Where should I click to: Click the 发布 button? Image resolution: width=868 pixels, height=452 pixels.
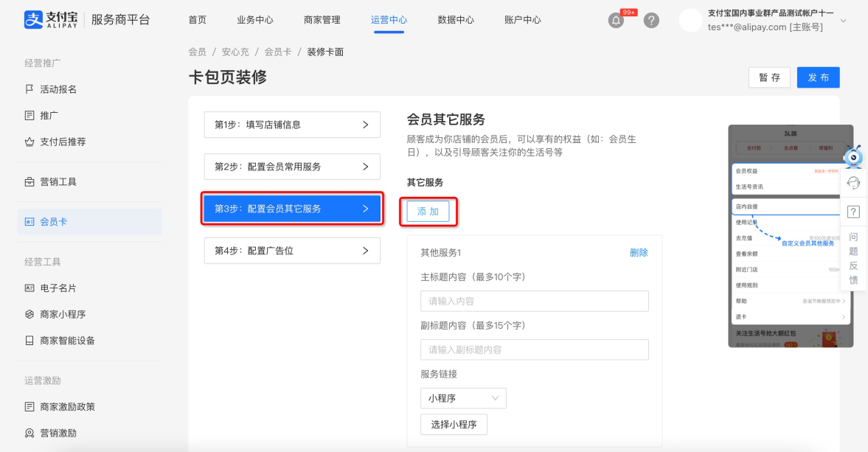(x=818, y=77)
